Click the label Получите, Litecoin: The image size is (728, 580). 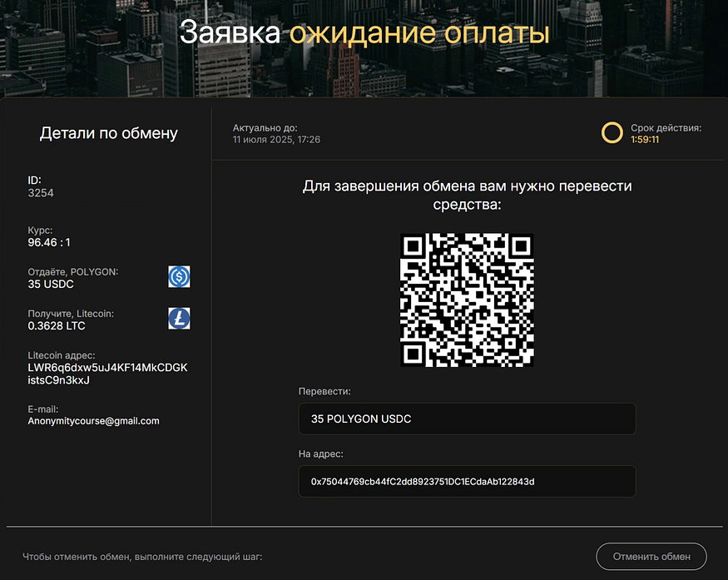click(x=71, y=314)
